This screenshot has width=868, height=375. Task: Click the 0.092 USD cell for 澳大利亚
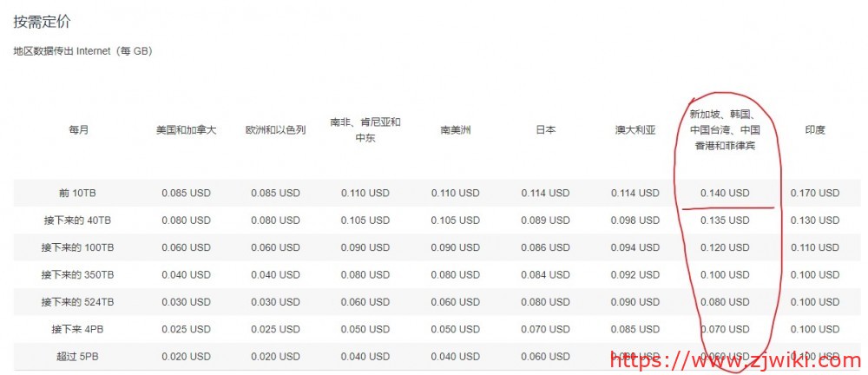pos(635,275)
